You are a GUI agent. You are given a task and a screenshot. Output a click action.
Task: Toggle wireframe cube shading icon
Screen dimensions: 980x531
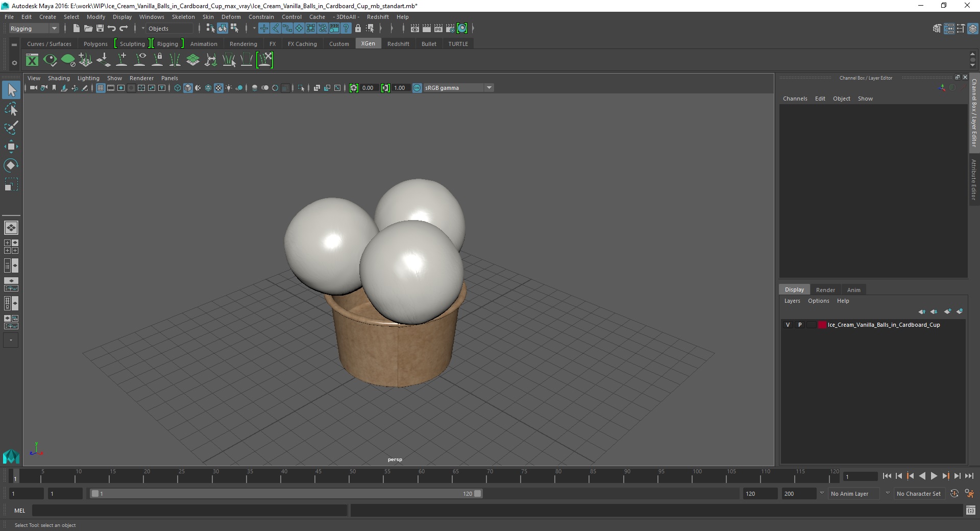tap(178, 88)
